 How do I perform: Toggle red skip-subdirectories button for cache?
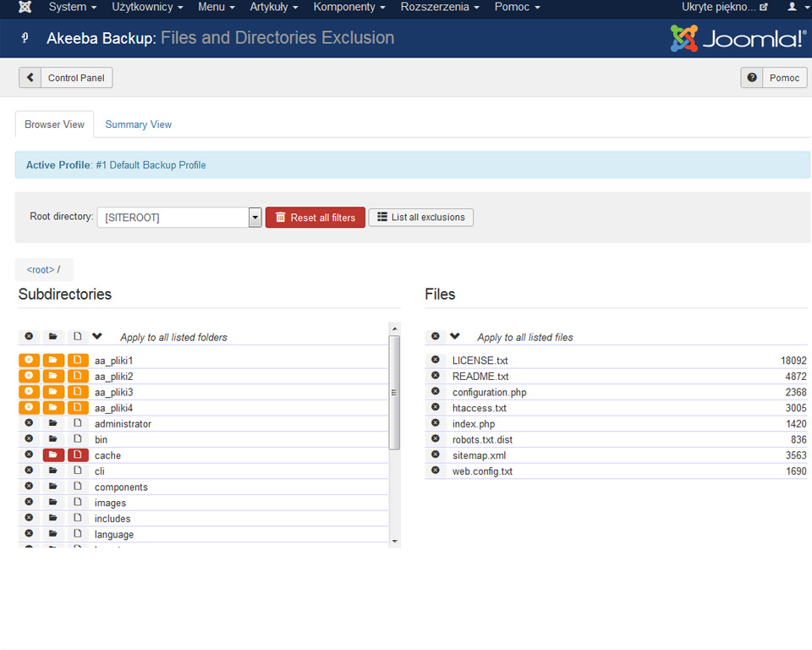(x=53, y=454)
